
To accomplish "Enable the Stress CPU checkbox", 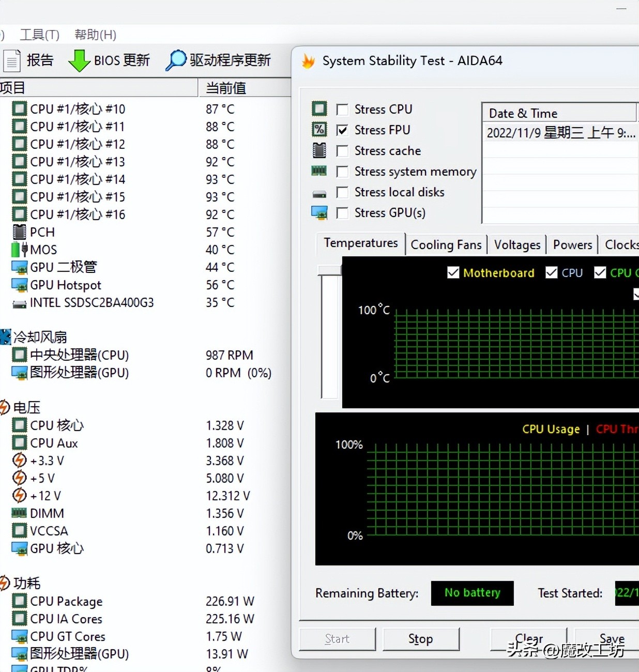I will pyautogui.click(x=342, y=109).
